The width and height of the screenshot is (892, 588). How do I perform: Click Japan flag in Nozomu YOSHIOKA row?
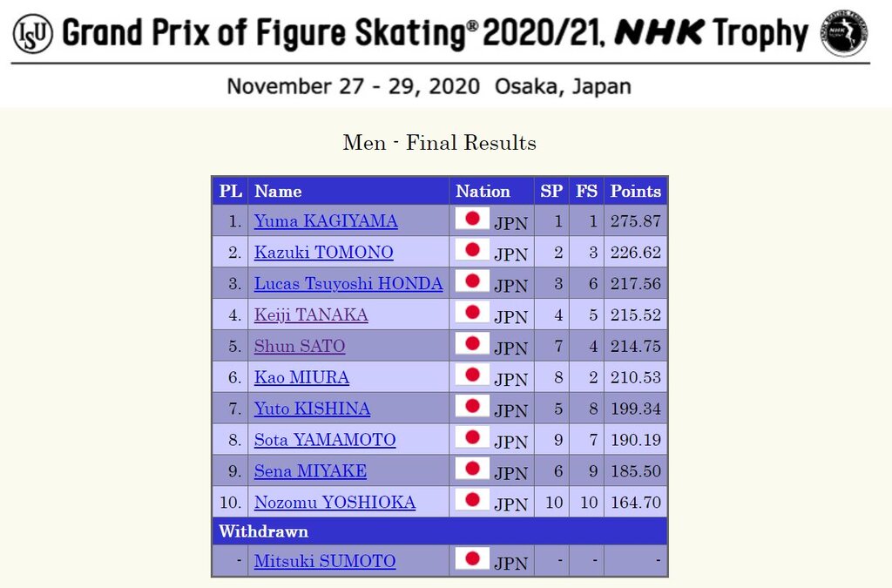472,500
